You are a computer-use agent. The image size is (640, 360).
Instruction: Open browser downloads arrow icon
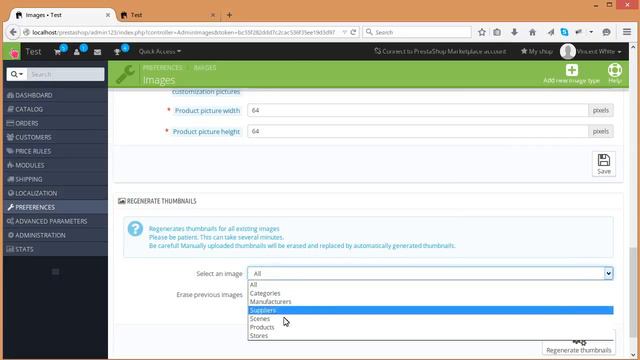[x=514, y=32]
